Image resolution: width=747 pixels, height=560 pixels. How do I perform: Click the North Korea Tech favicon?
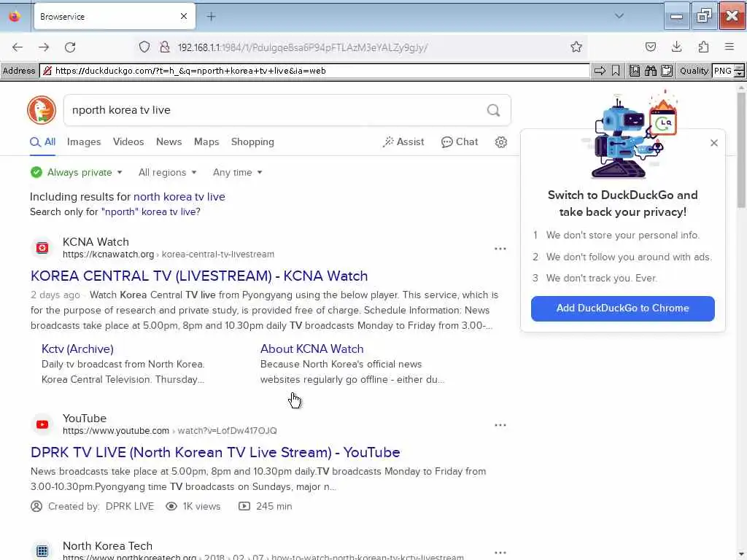click(42, 551)
